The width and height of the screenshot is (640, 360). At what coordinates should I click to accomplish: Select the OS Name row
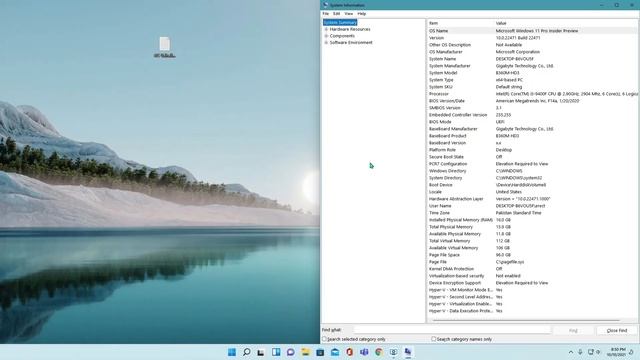[x=533, y=31]
